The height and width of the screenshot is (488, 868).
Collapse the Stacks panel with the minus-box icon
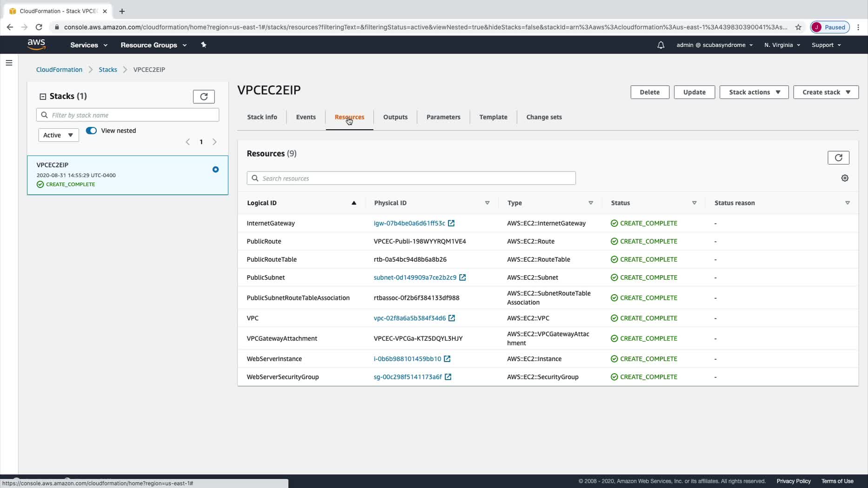click(x=43, y=97)
